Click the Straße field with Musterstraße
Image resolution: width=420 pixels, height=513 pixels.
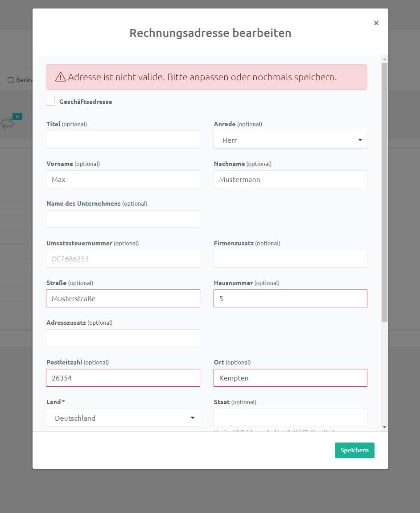(123, 298)
